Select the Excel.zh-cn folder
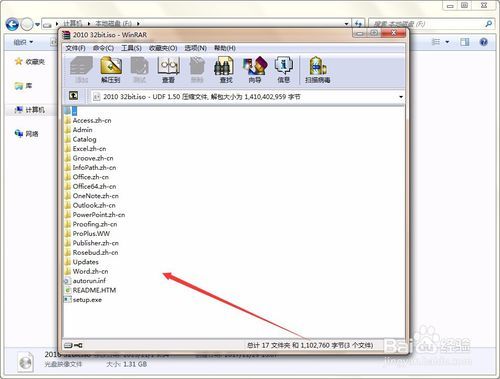Image resolution: width=500 pixels, height=379 pixels. (x=86, y=149)
